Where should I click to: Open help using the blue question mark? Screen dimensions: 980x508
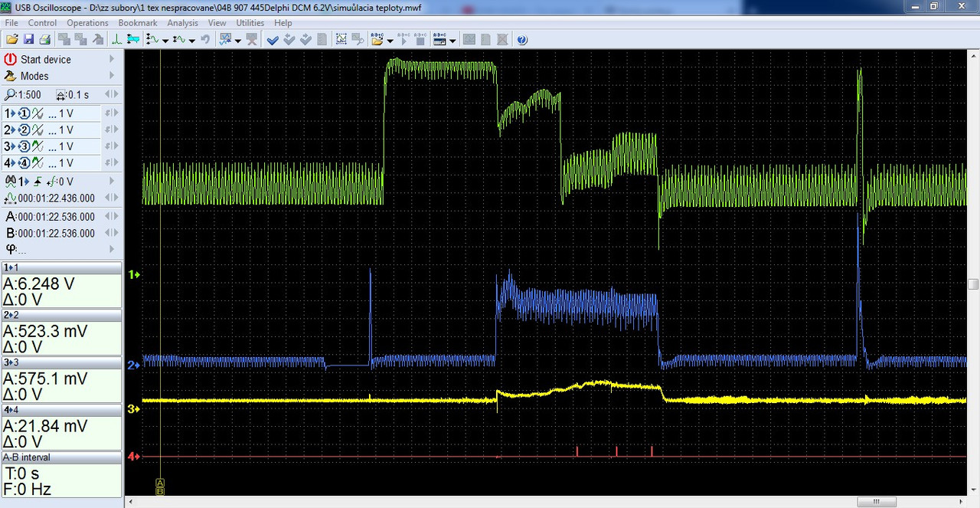point(522,39)
